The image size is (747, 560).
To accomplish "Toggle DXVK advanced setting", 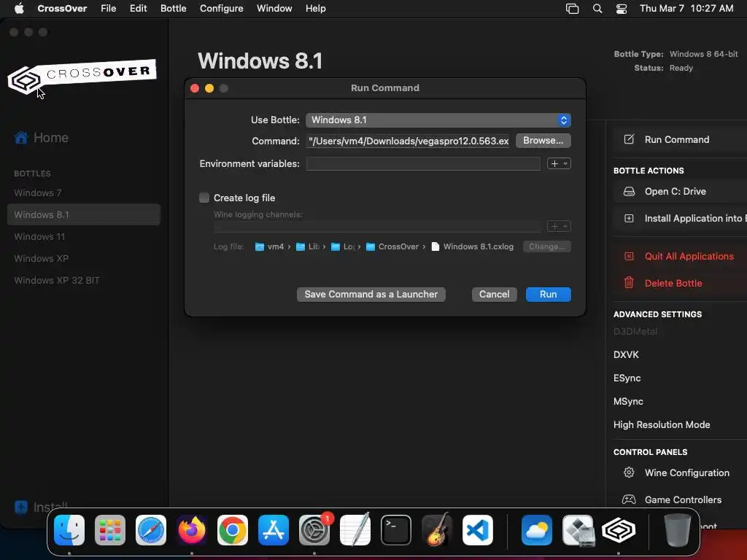I will pos(626,355).
